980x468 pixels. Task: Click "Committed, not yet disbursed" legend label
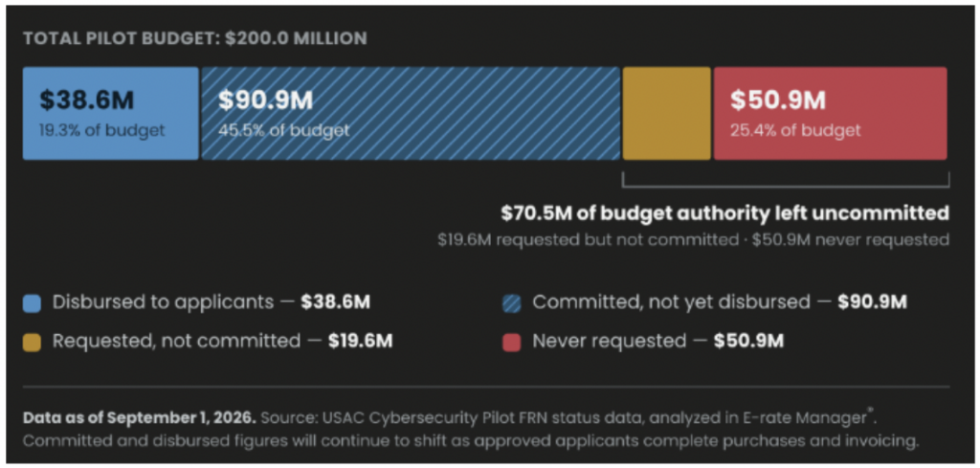pos(671,302)
